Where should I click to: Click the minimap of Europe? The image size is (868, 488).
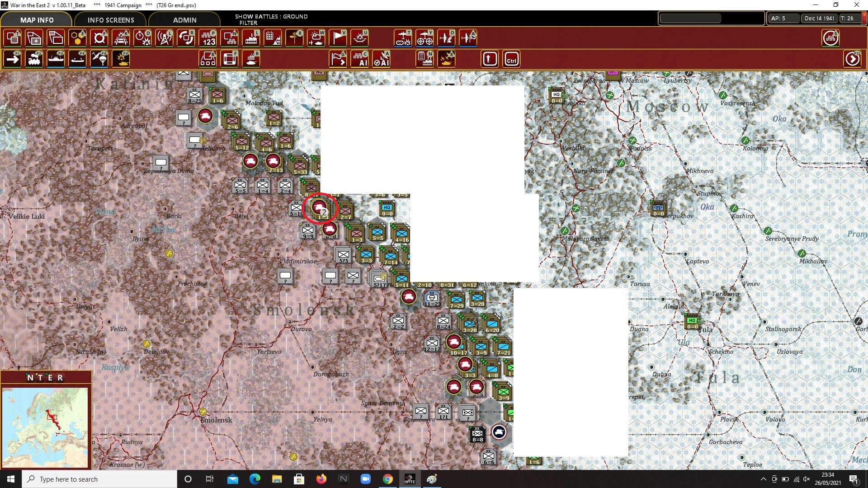(x=45, y=427)
